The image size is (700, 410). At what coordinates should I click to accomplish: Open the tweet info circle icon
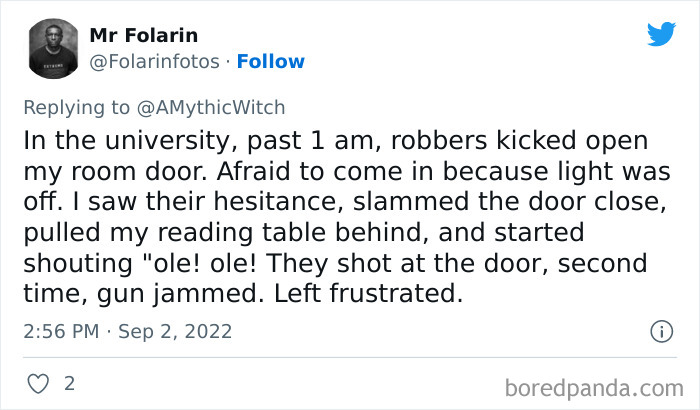660,330
